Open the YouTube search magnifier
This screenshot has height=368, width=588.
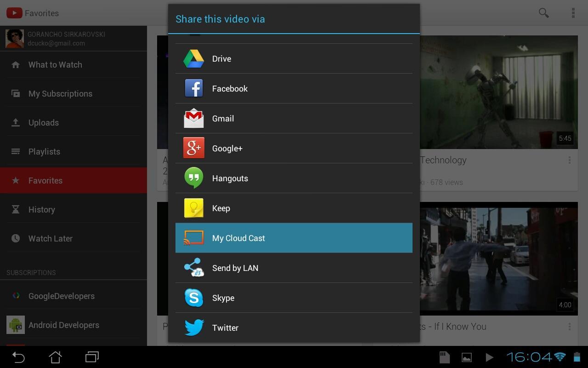[x=544, y=13]
